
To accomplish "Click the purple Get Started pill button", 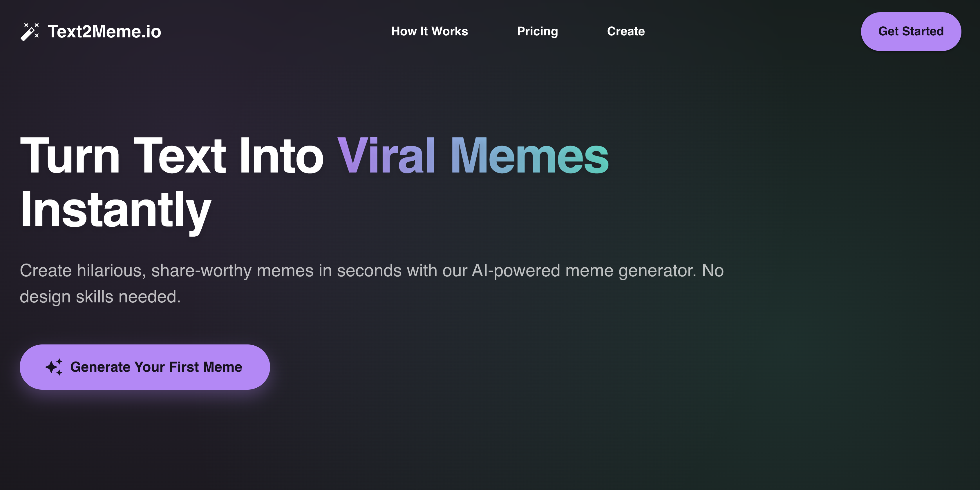I will pos(911,32).
